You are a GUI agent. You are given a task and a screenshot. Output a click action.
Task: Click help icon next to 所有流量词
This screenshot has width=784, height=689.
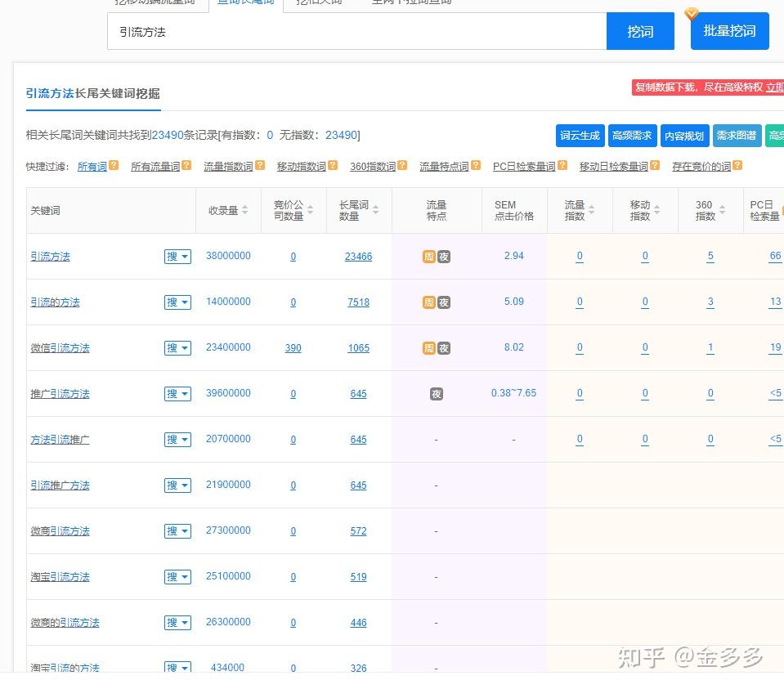point(186,165)
